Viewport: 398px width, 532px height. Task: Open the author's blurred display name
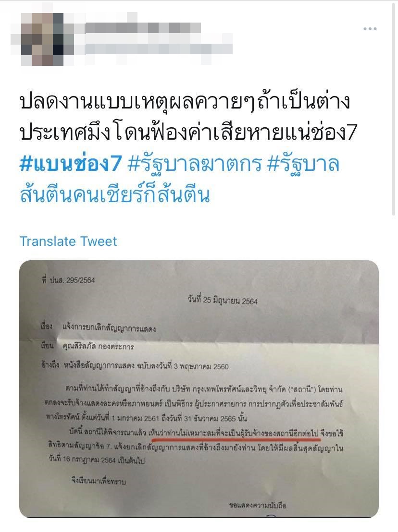143,28
